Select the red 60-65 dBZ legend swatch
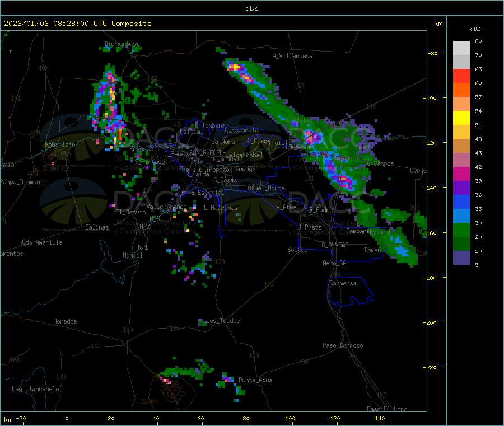 coord(461,76)
